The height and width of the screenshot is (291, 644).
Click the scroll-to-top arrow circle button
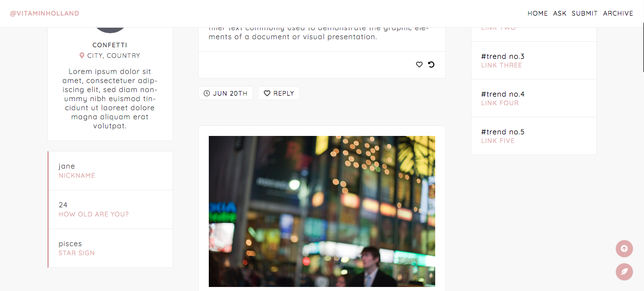pyautogui.click(x=624, y=249)
